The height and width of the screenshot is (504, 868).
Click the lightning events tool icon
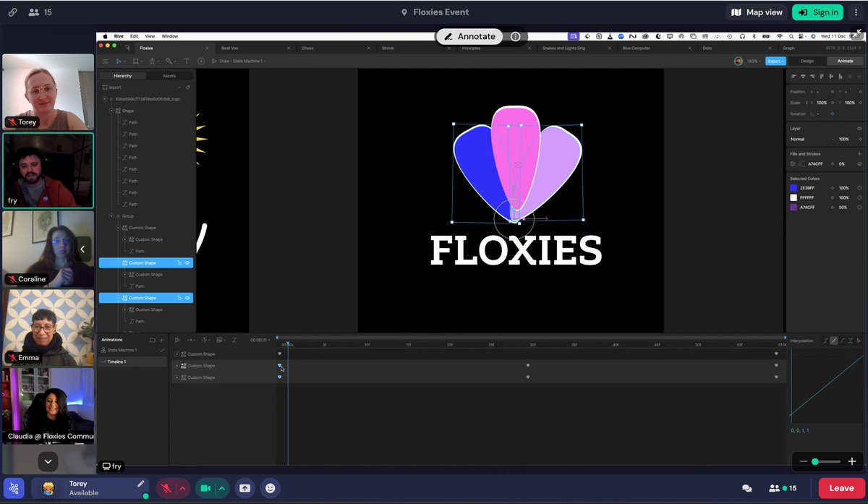pyautogui.click(x=201, y=61)
